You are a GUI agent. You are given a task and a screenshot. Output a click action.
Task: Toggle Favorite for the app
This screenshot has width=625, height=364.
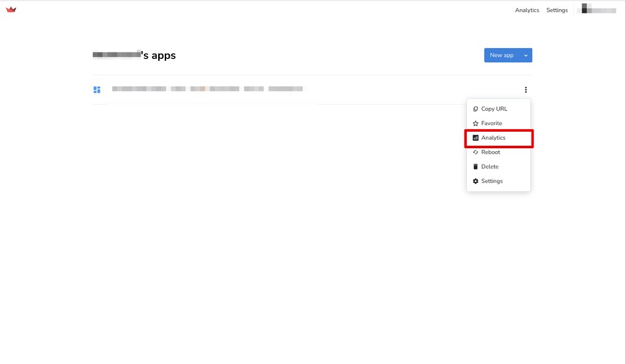point(492,123)
